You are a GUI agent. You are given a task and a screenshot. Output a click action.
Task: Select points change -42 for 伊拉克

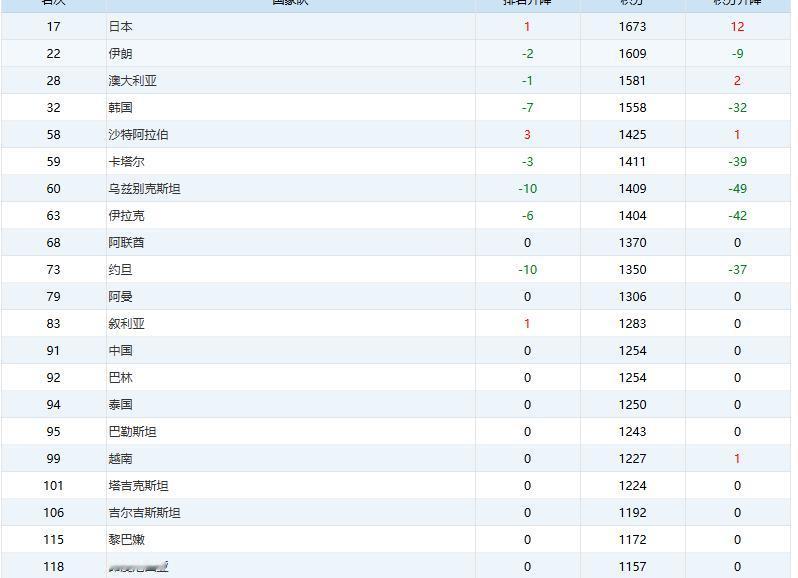pyautogui.click(x=737, y=216)
